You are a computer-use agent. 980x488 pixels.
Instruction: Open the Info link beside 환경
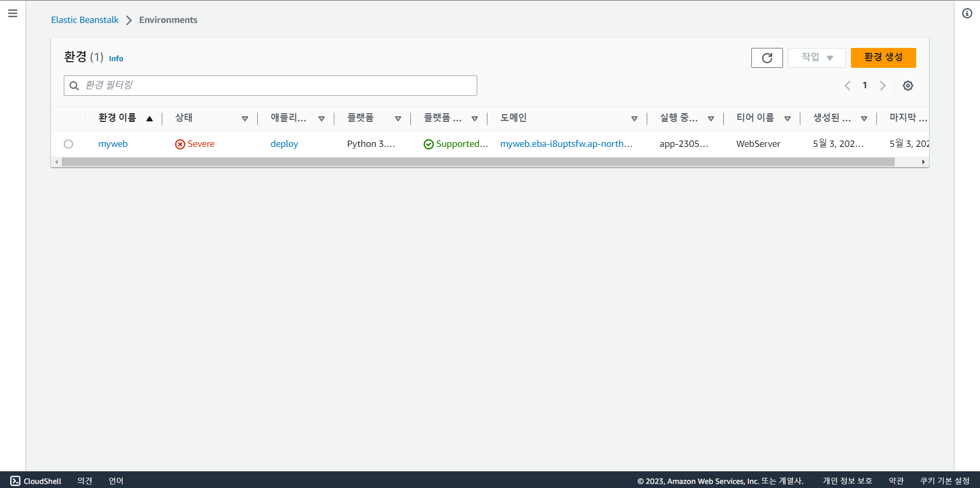coord(116,59)
